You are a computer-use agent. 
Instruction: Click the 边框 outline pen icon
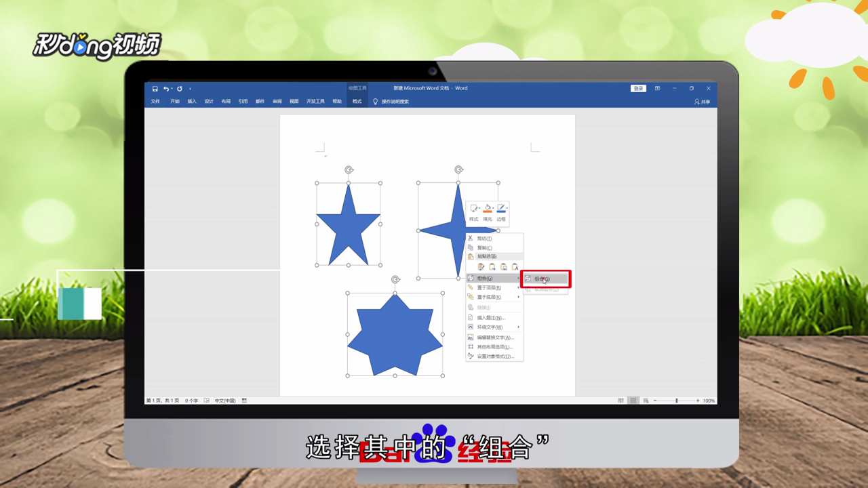click(x=500, y=209)
